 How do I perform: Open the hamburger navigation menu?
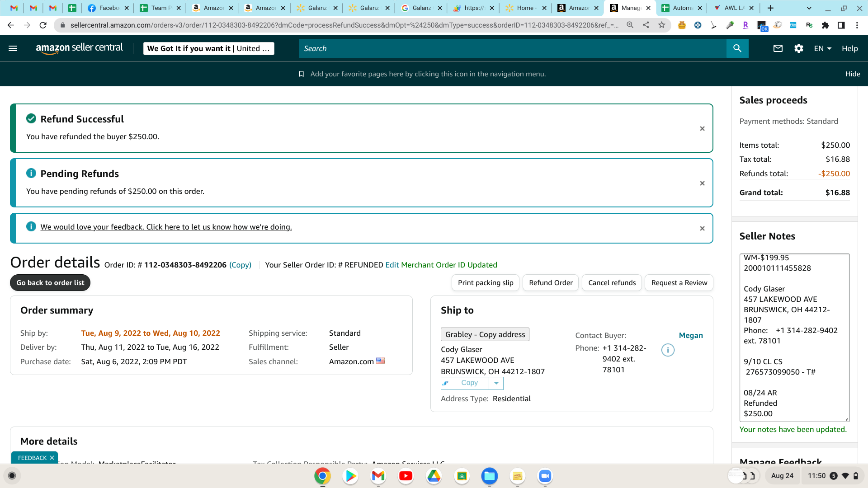(x=13, y=48)
